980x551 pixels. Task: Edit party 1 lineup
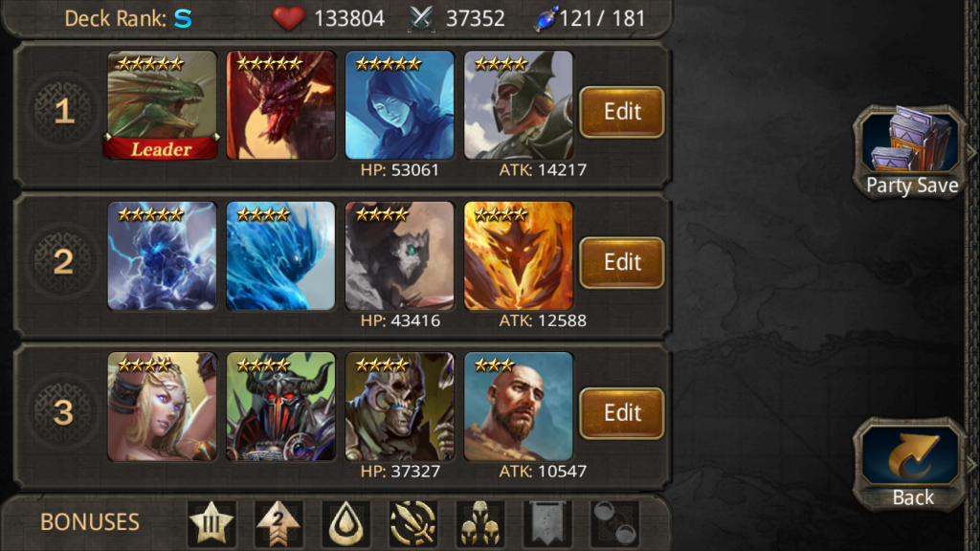coord(622,112)
